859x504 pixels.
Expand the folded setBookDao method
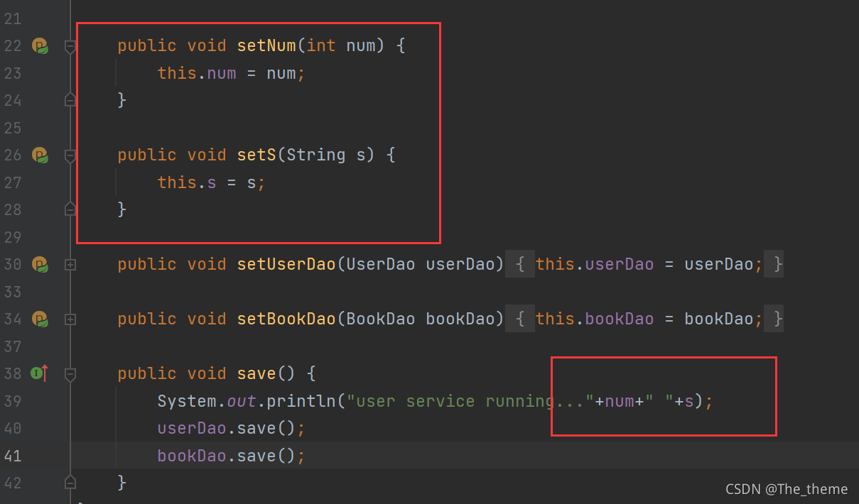click(x=70, y=319)
